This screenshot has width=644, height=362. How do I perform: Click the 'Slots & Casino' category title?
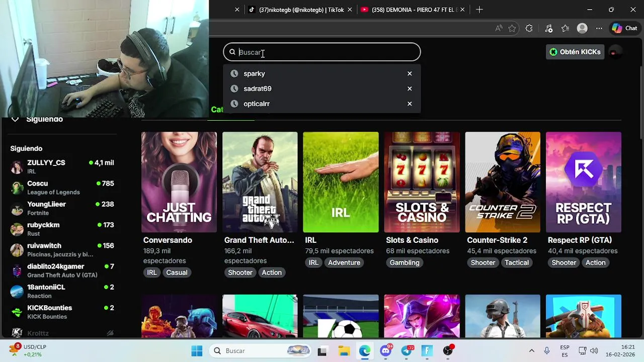tap(412, 240)
